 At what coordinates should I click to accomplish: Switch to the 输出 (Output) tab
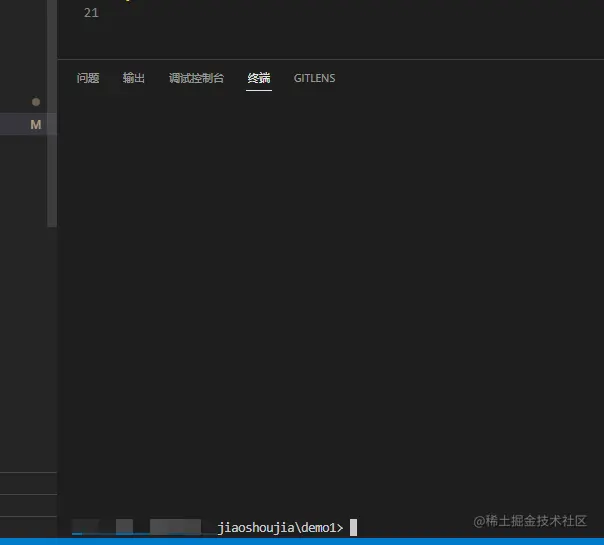point(134,78)
